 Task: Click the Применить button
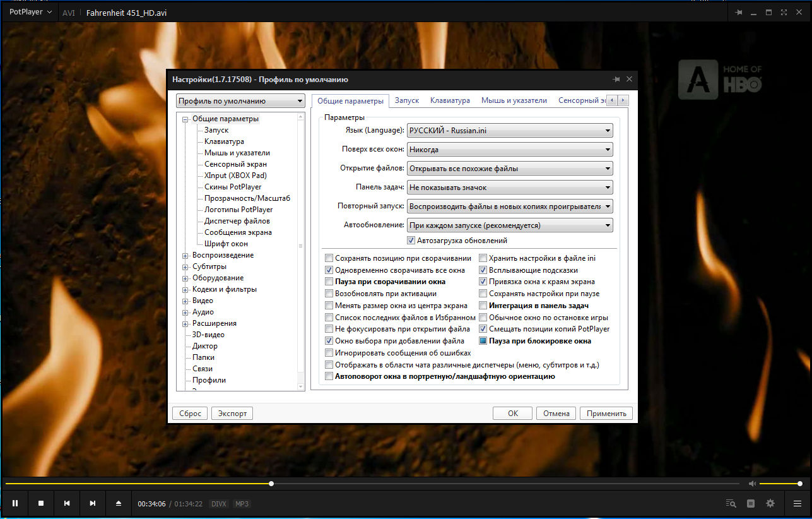click(606, 414)
